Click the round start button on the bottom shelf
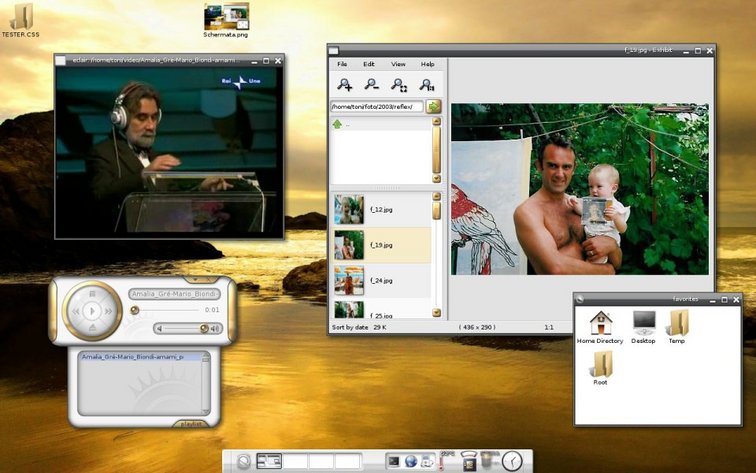Viewport: 756px width, 473px height. point(244,461)
